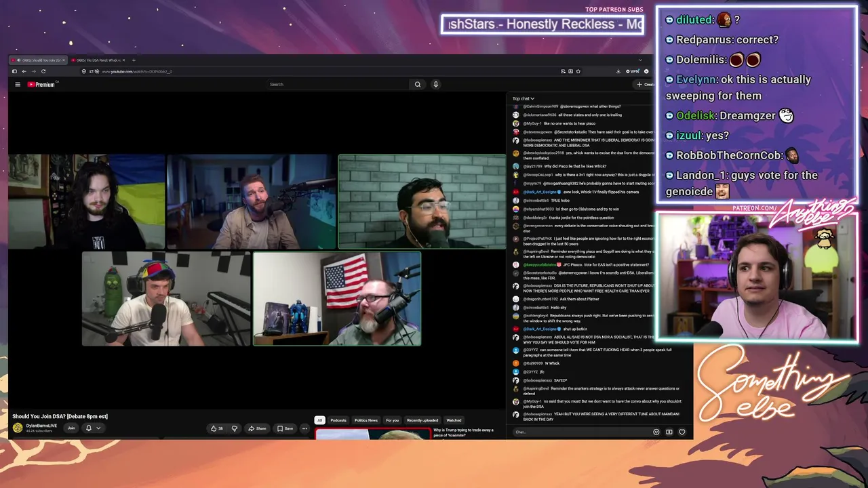Switch to the 'DSA Panel' second browser tab
The height and width of the screenshot is (488, 868).
99,60
